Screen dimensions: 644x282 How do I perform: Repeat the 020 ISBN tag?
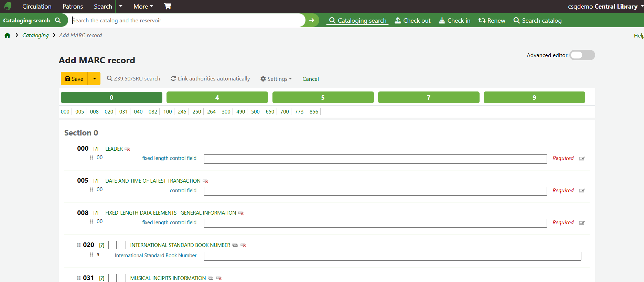click(235, 245)
